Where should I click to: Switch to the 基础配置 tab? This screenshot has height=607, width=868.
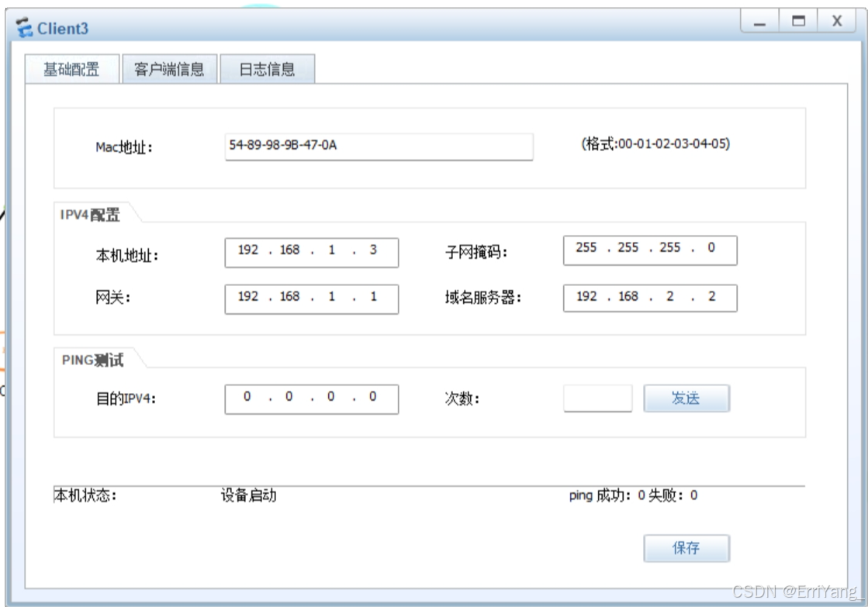(x=72, y=69)
